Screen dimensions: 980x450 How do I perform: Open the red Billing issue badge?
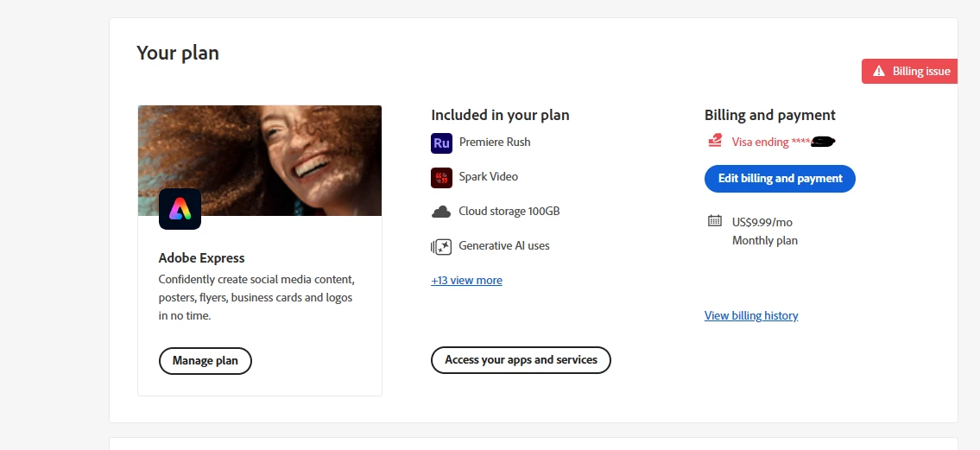click(x=909, y=71)
